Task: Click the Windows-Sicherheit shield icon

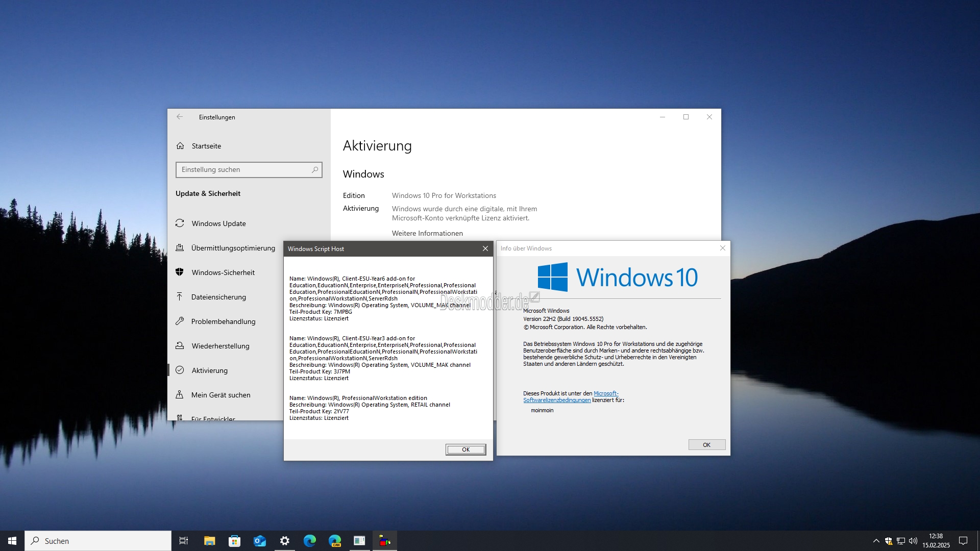Action: [x=180, y=272]
